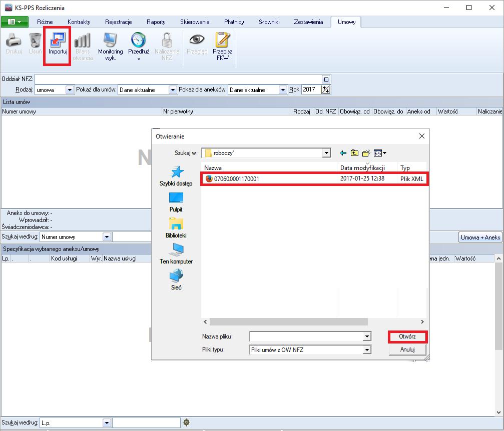504x431 pixels.
Task: Click the Rok year stepper button
Action: pyautogui.click(x=326, y=89)
